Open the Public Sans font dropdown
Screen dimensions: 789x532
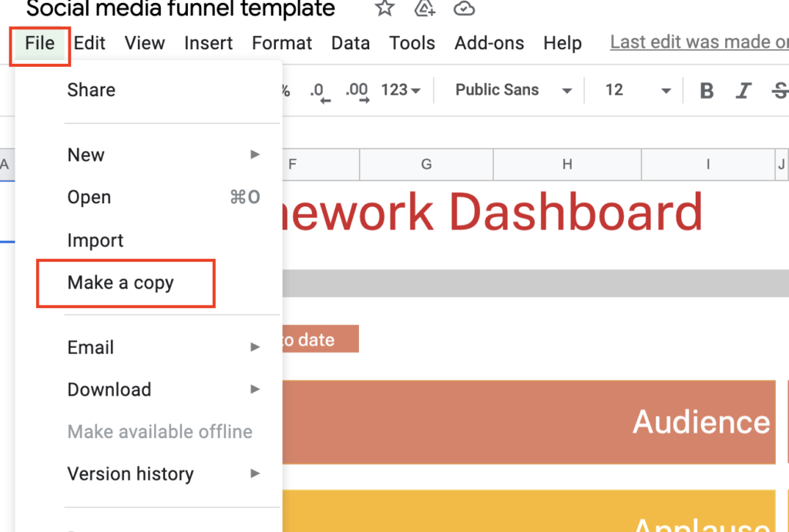tap(513, 90)
